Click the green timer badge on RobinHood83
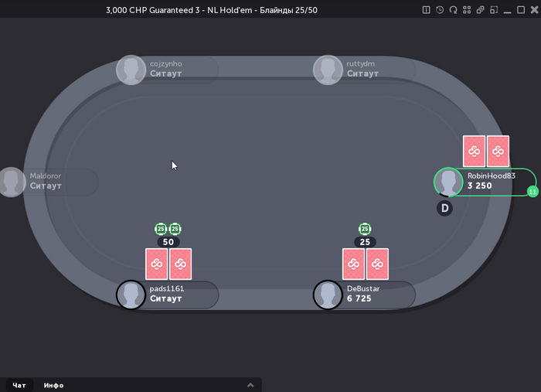Image resolution: width=541 pixels, height=392 pixels. 532,192
